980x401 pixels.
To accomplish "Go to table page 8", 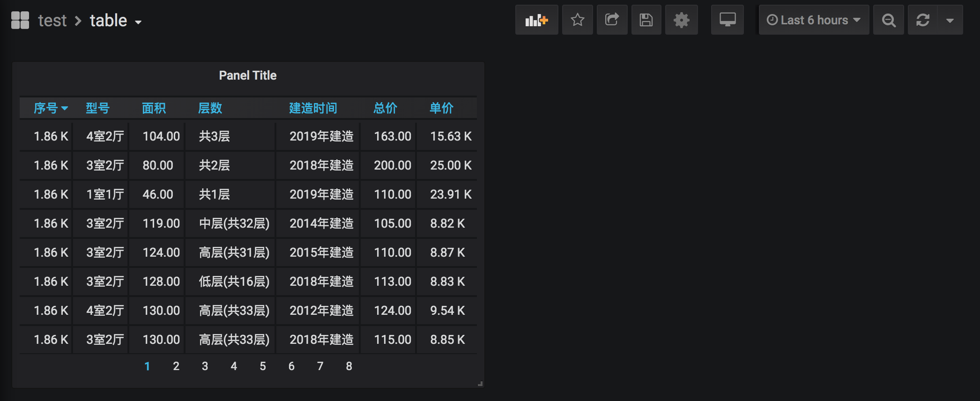I will [x=349, y=366].
